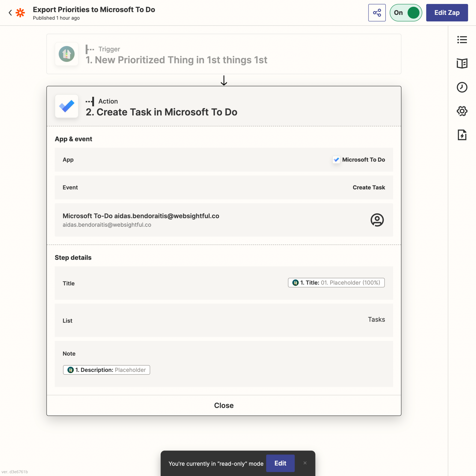This screenshot has width=476, height=476.
Task: Open Zap history clock icon
Action: point(462,87)
